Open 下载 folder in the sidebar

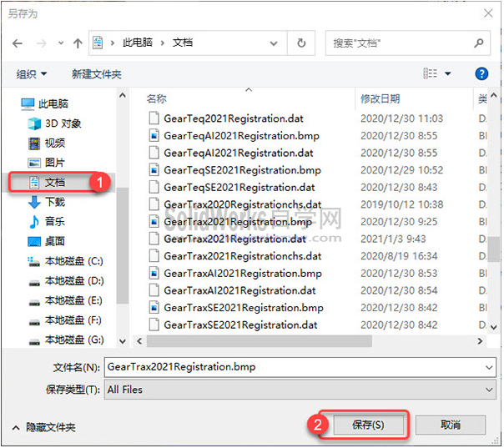(47, 202)
